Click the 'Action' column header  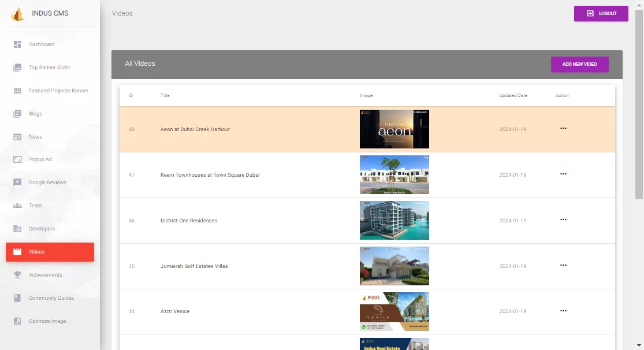point(562,95)
